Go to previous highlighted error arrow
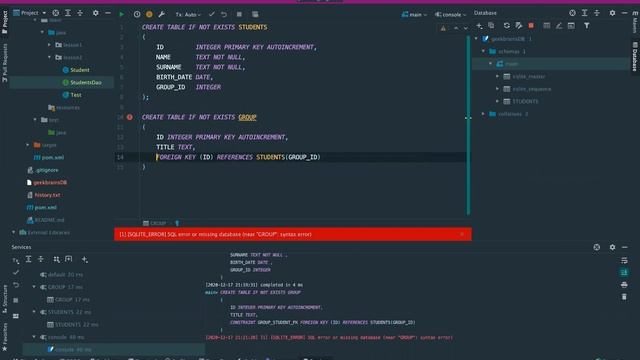Screen dimensions: 640x360 coord(456,28)
